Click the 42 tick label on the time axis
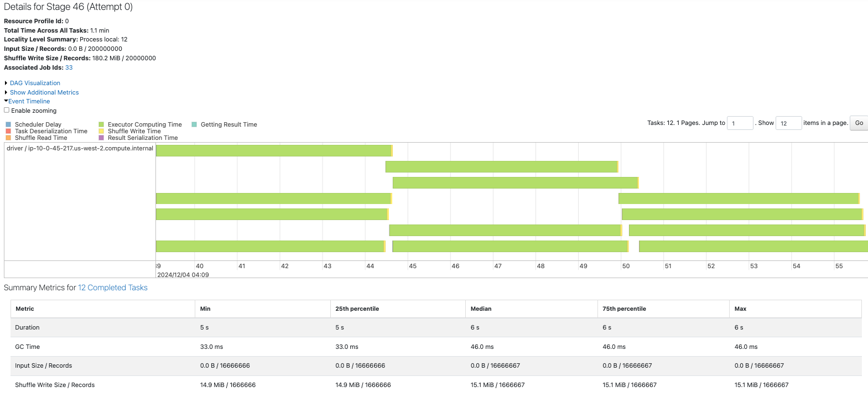The height and width of the screenshot is (397, 868). (285, 266)
